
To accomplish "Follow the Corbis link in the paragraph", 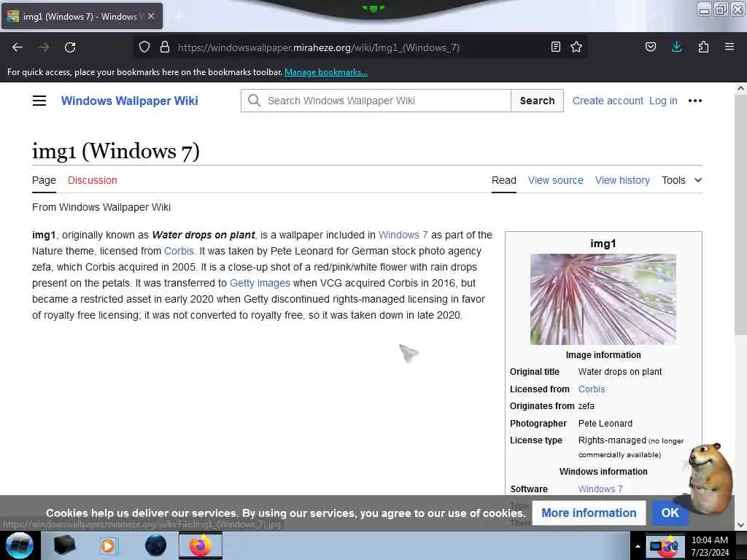I will tap(179, 251).
